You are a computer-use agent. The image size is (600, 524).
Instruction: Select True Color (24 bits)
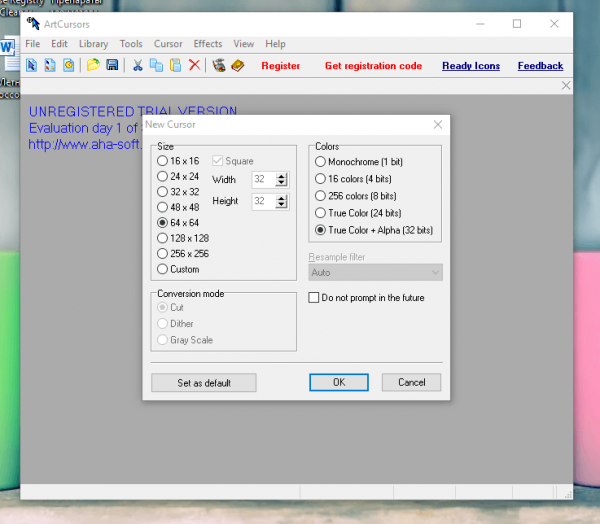coord(358,213)
